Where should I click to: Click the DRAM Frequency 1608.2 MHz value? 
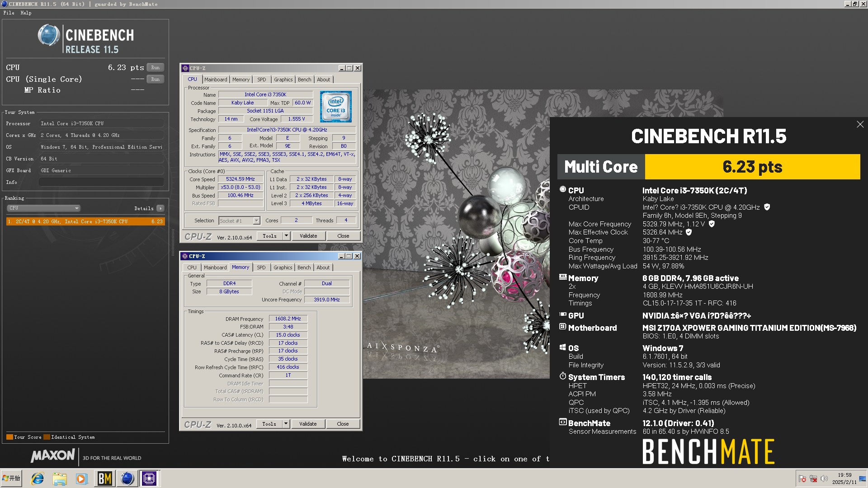[288, 319]
